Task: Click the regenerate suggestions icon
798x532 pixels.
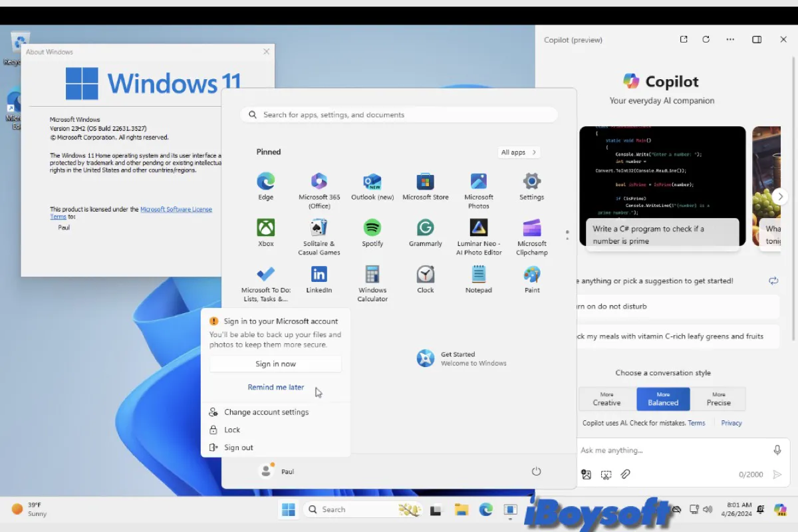Action: tap(773, 281)
